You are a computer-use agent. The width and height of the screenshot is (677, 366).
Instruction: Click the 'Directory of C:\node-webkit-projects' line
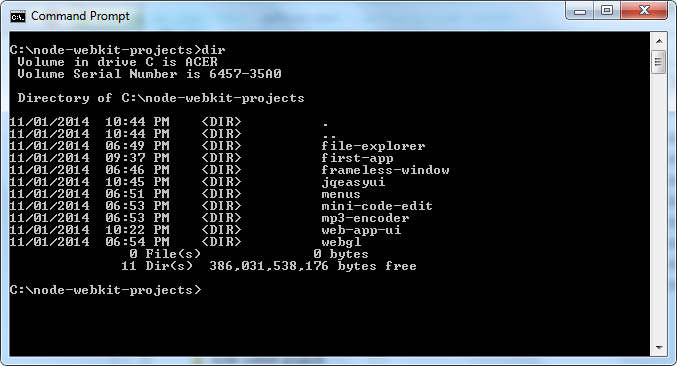pos(161,98)
